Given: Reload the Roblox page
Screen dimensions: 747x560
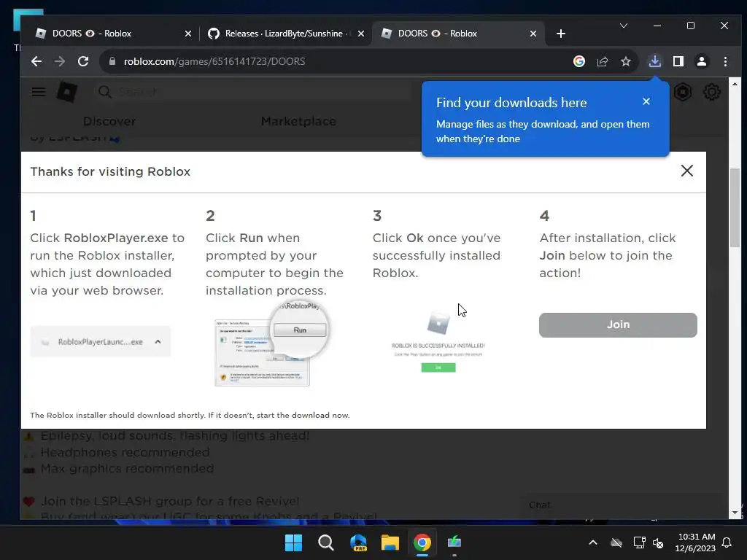Looking at the screenshot, I should (83, 61).
